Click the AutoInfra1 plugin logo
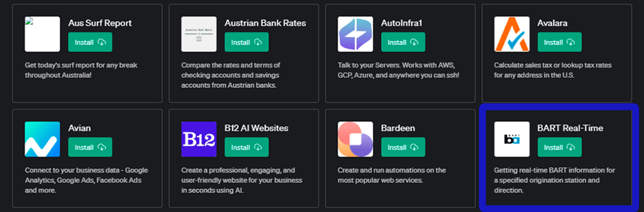Screen dimensions: 644x212 coord(355,34)
